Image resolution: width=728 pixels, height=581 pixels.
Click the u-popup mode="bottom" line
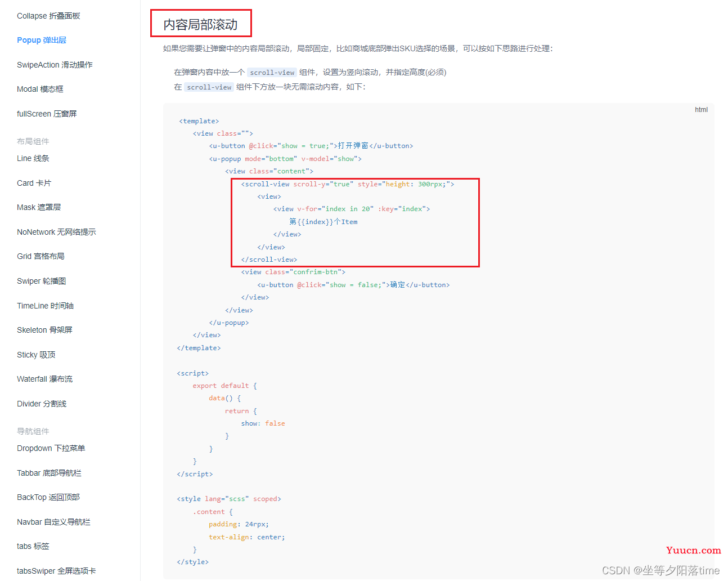click(285, 159)
